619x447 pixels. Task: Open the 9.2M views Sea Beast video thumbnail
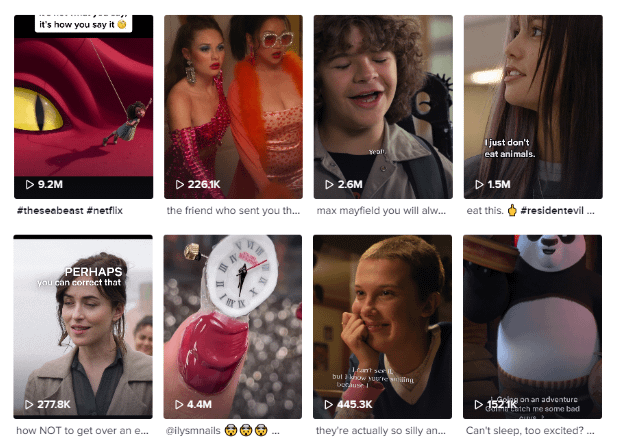[x=83, y=107]
